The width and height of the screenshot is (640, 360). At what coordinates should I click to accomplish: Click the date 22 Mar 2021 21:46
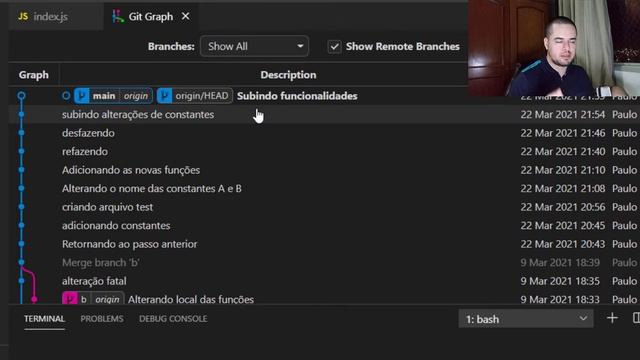click(x=562, y=133)
